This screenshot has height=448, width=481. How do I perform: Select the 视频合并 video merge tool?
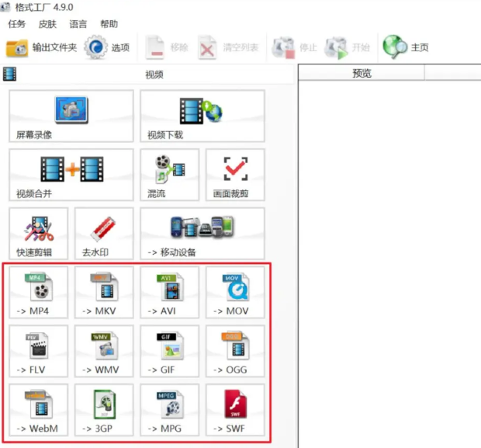(71, 174)
